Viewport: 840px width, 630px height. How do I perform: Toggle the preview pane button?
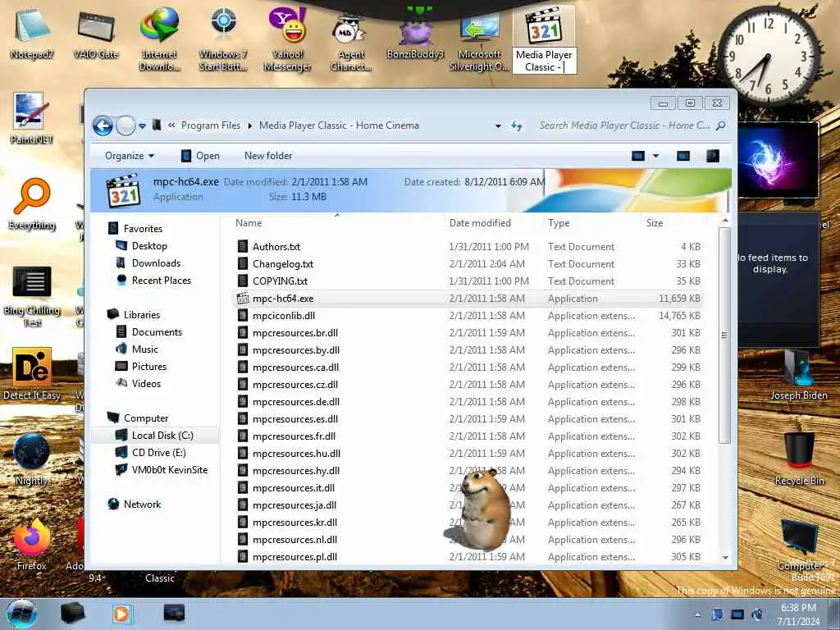pos(683,156)
